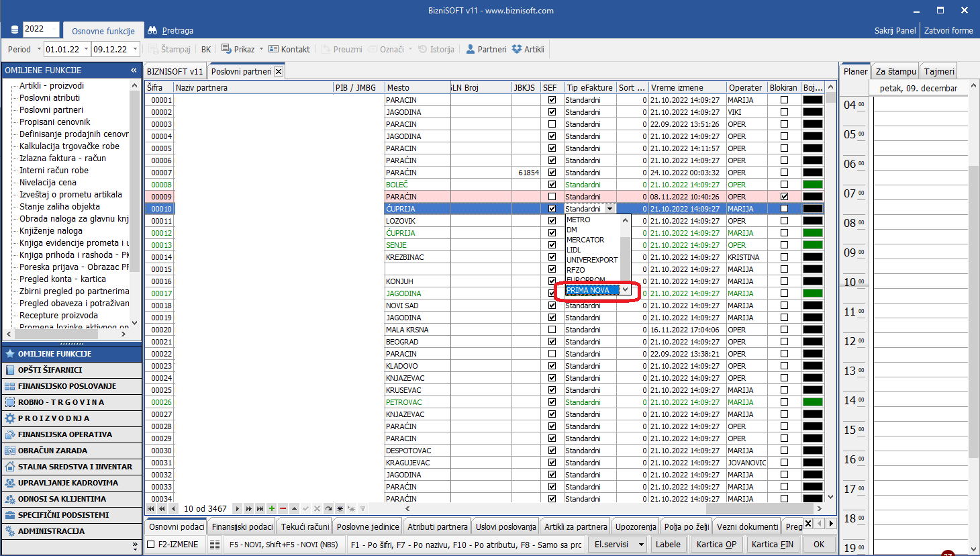Select MERCATOR in the eFakture type list
This screenshot has width=980, height=556.
point(585,240)
